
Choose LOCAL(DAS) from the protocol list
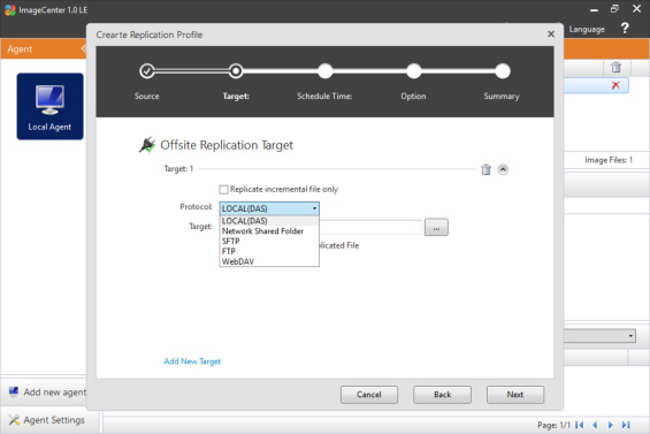click(x=269, y=221)
